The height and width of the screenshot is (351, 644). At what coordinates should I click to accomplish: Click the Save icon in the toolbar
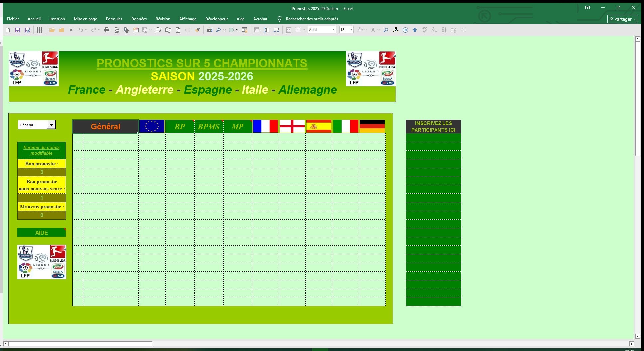pos(18,30)
